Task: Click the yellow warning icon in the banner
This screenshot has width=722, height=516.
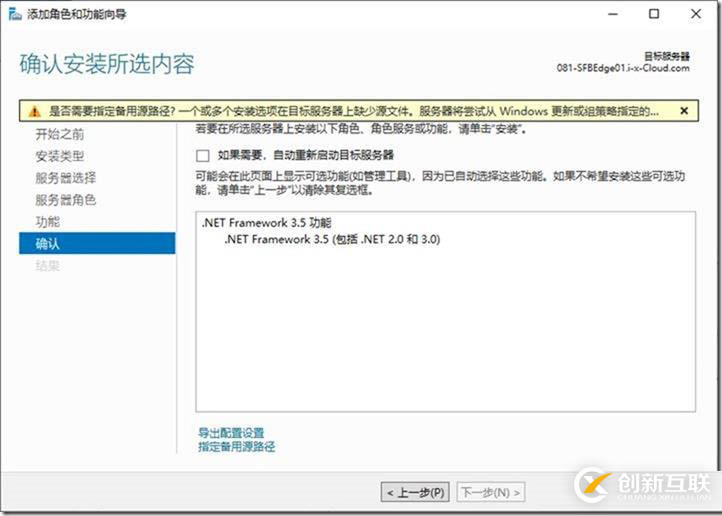Action: coord(35,111)
